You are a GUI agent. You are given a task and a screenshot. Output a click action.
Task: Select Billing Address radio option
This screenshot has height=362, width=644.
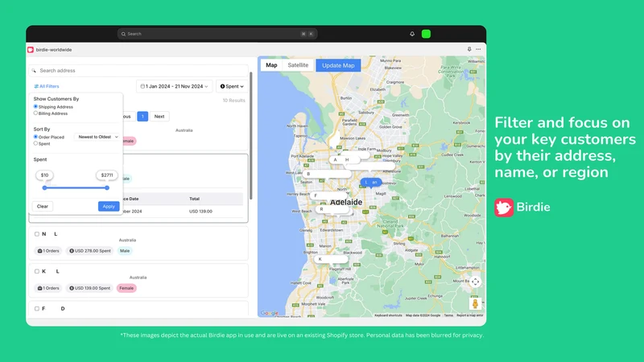(x=35, y=113)
